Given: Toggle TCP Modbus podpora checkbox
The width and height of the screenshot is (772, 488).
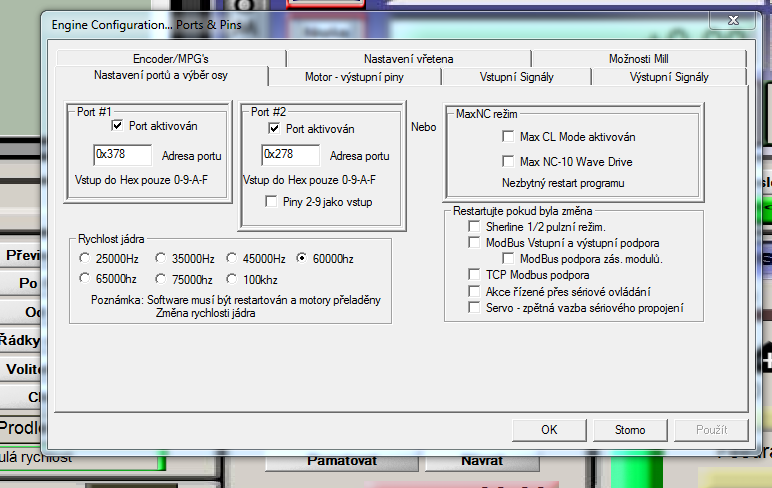Looking at the screenshot, I should click(x=475, y=274).
